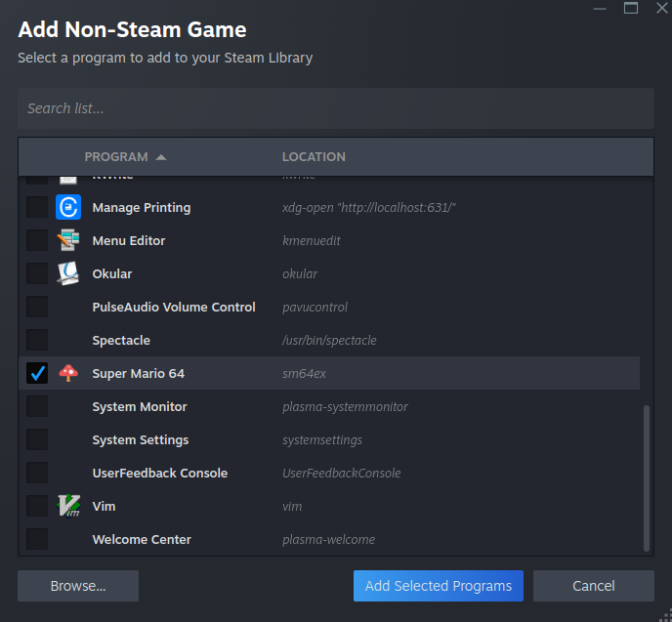Check the Welcome Center checkbox
672x622 pixels.
tap(37, 539)
